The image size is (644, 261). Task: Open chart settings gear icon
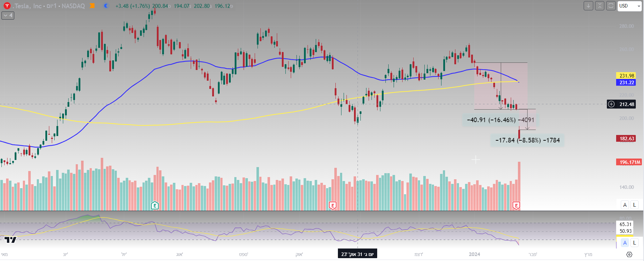[629, 255]
